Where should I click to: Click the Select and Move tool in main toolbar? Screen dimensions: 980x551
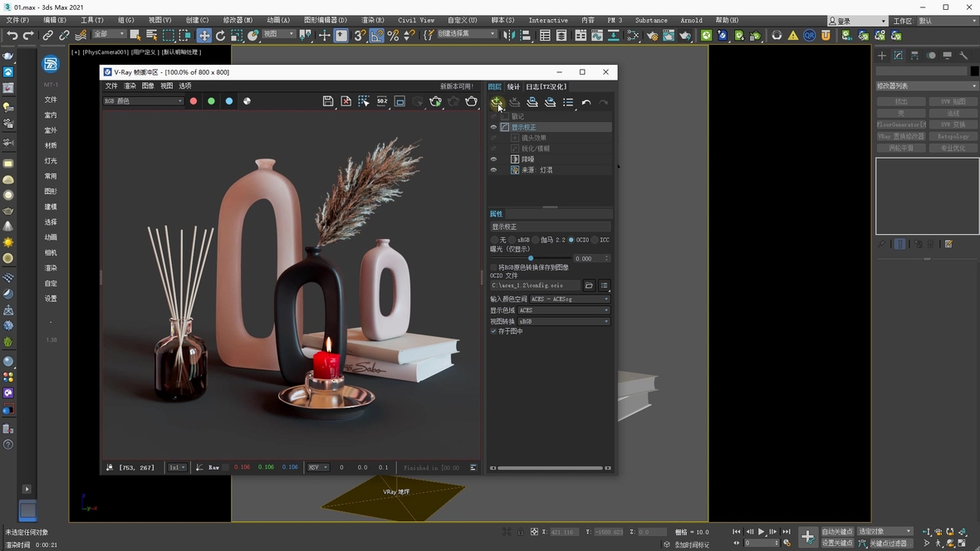(203, 36)
